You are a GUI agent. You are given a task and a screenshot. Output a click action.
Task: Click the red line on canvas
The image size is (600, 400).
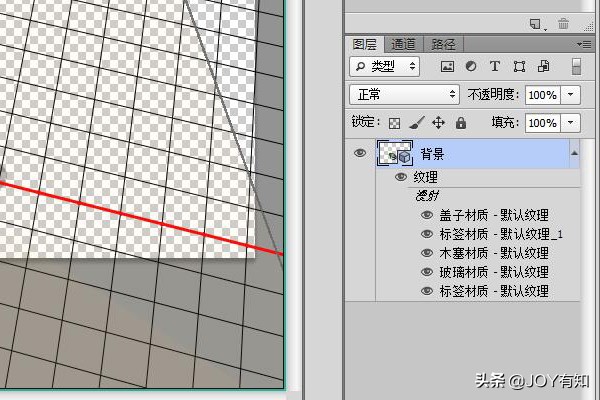pos(142,219)
